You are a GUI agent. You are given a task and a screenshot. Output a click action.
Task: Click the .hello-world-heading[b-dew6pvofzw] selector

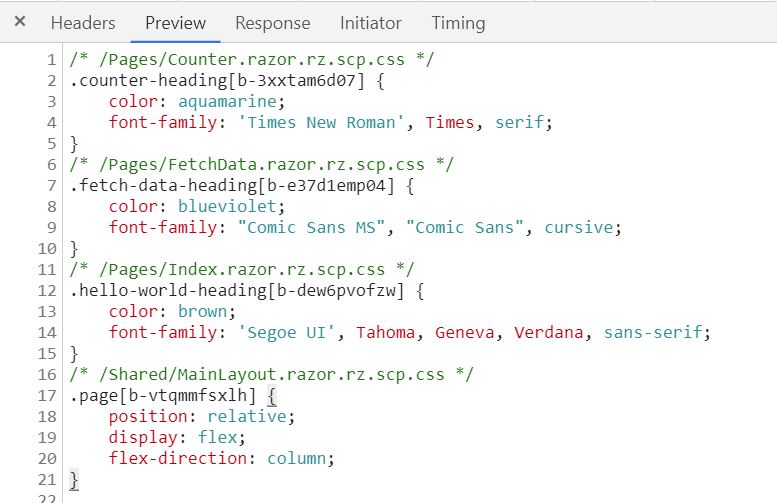pyautogui.click(x=237, y=290)
